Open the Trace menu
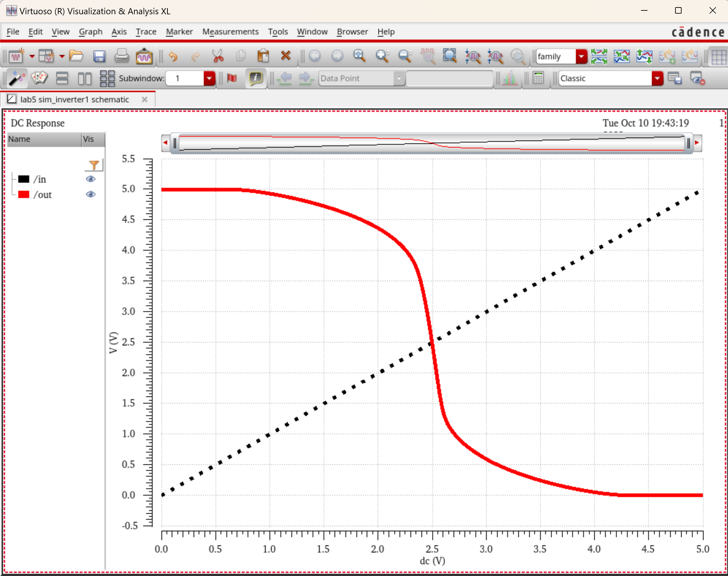 (146, 32)
